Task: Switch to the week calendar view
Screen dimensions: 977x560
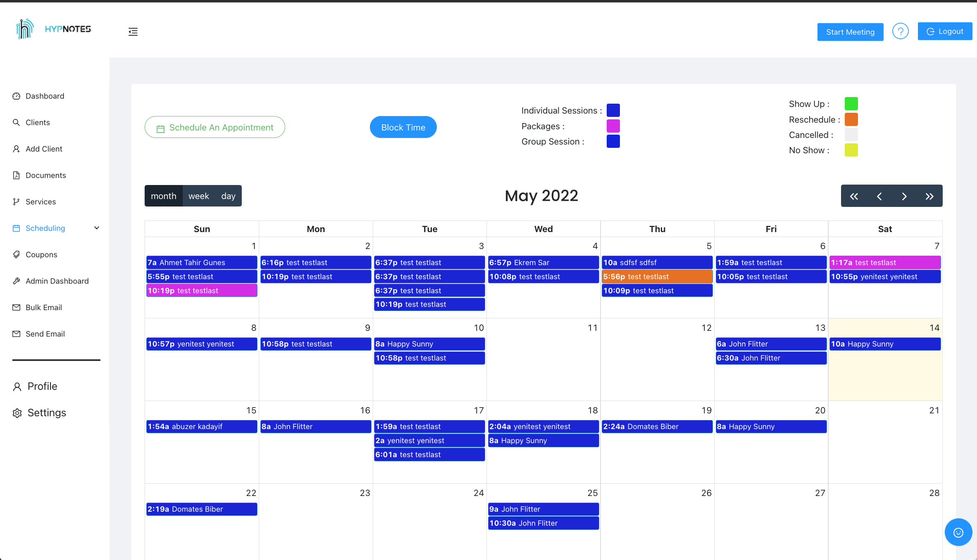Action: (x=199, y=196)
